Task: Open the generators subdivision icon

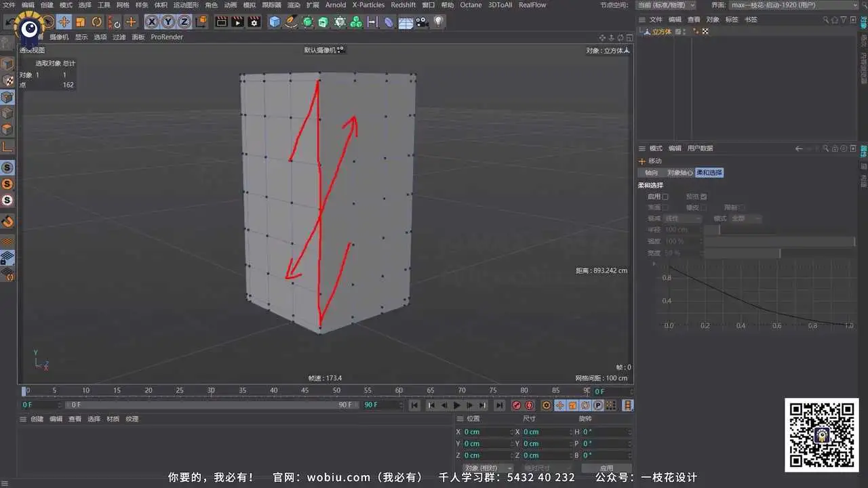Action: point(307,22)
